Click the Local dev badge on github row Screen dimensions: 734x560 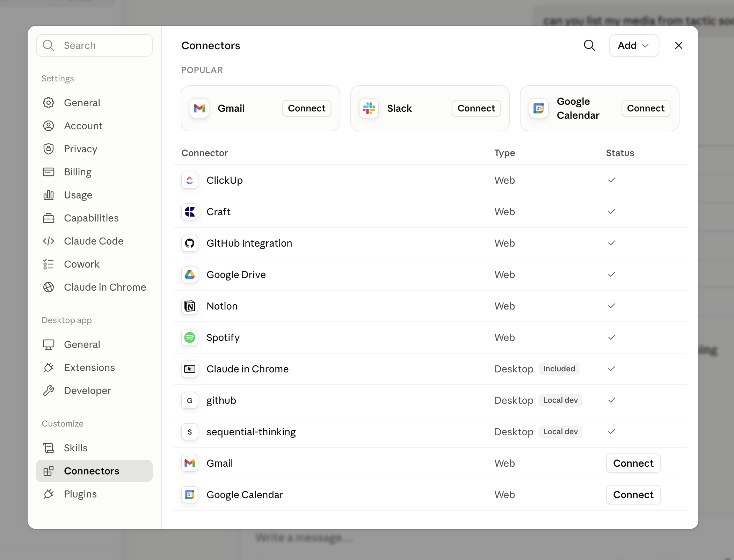[560, 400]
